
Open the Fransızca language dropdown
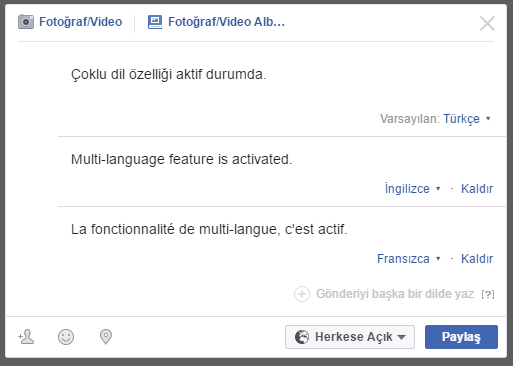(409, 259)
